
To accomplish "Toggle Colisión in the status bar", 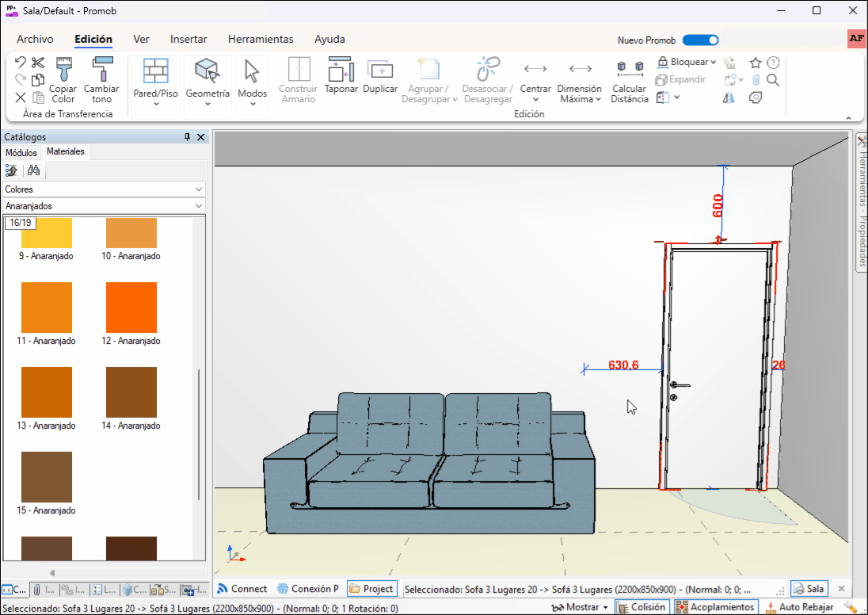I will [642, 607].
